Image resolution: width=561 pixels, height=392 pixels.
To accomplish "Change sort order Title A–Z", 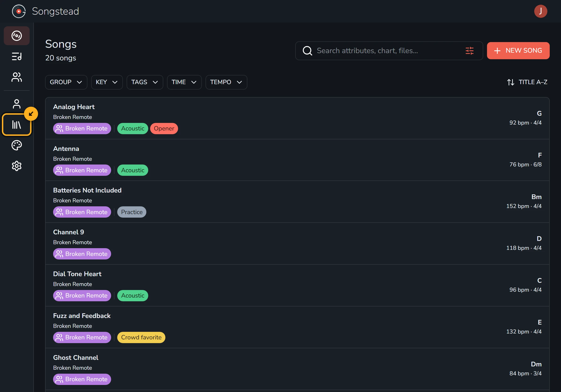I will point(527,82).
